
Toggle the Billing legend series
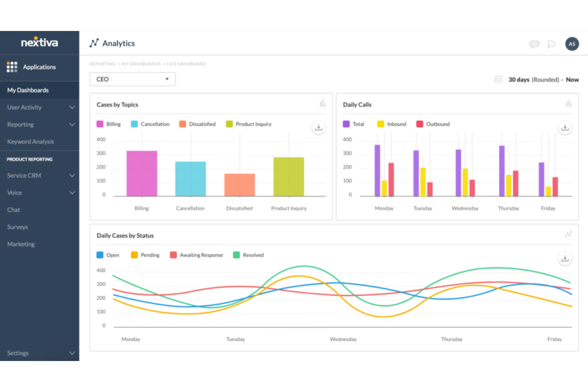[108, 124]
